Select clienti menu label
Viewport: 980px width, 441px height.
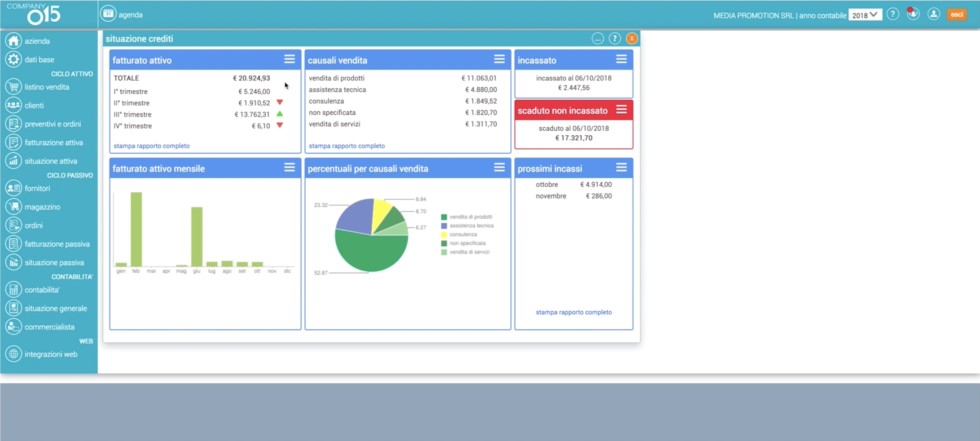click(x=34, y=105)
